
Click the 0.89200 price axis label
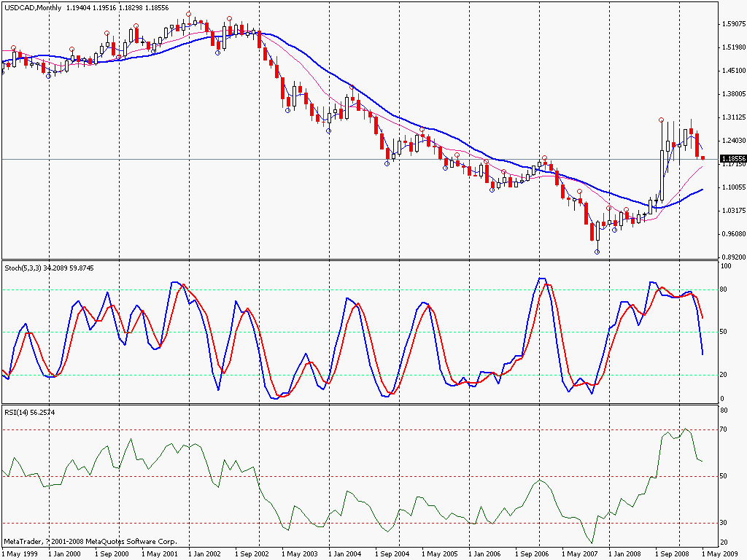(734, 257)
